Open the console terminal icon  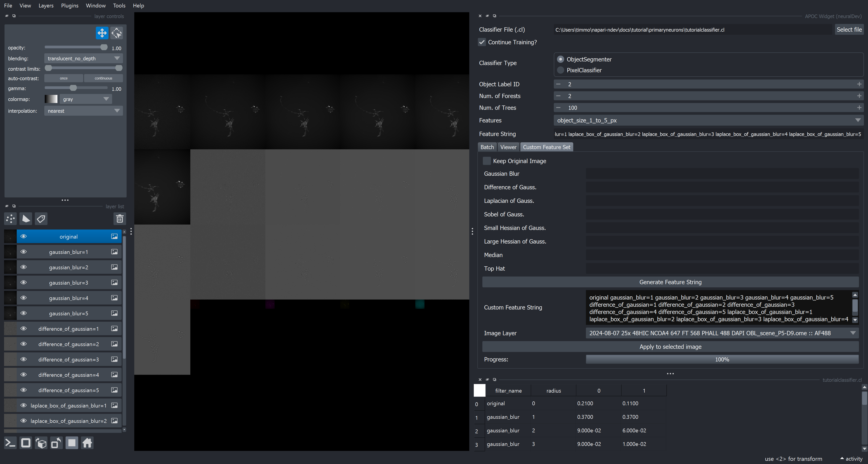click(10, 443)
